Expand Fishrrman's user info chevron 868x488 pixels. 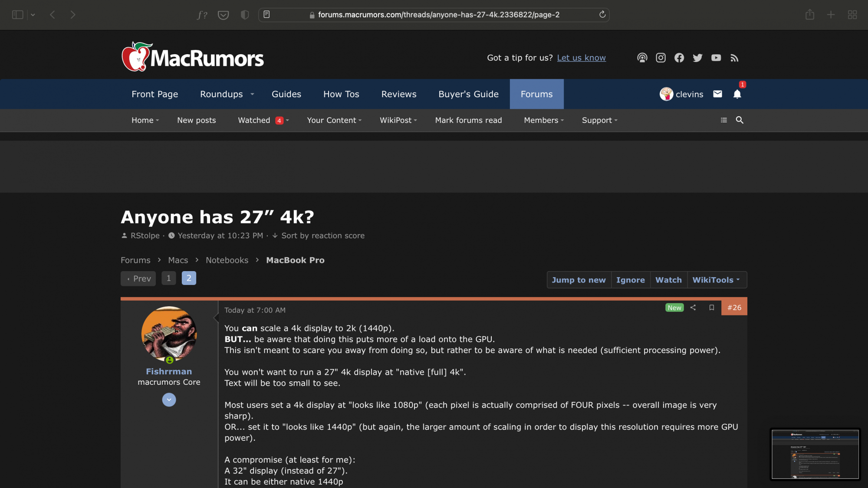[169, 400]
